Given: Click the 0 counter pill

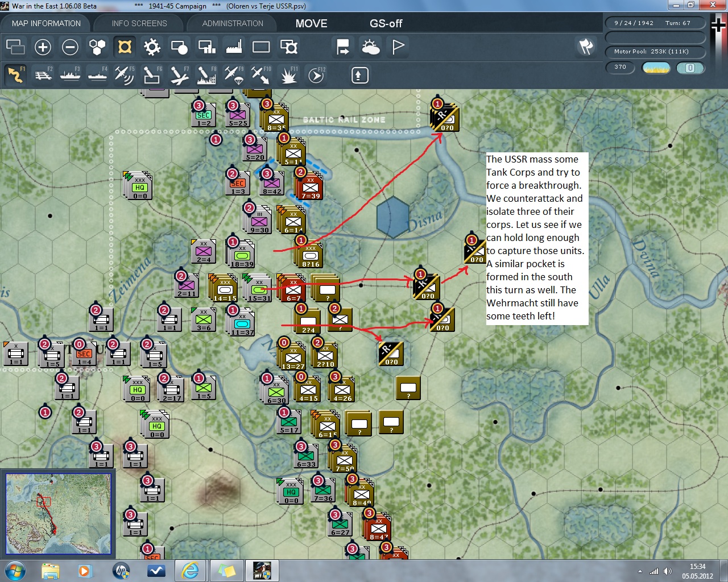Looking at the screenshot, I should pos(690,68).
